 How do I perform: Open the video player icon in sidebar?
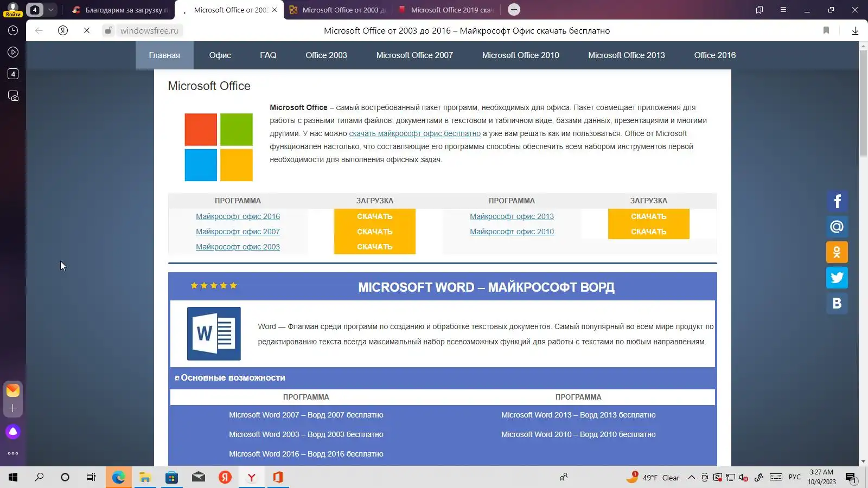click(x=13, y=53)
